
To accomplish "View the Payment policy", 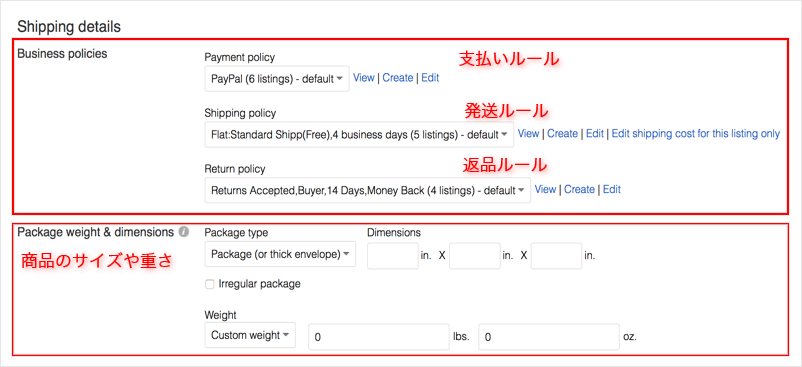I will [x=364, y=78].
